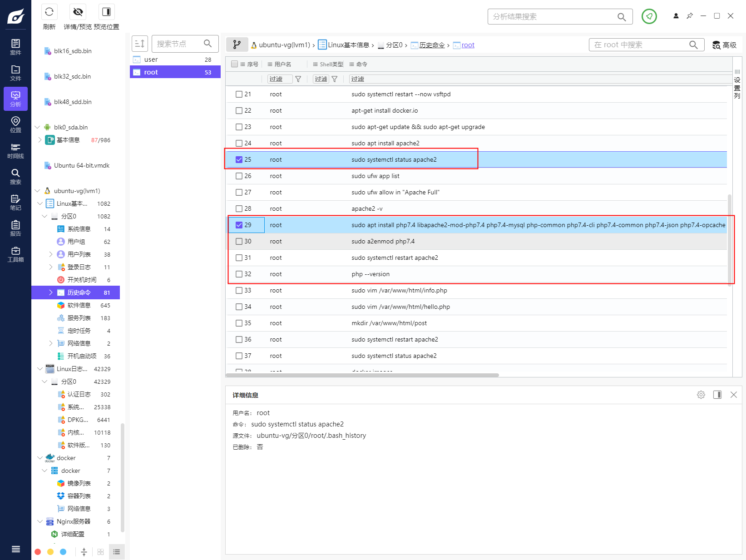Screen dimensions: 746x560
Task: Click the red color dot filter
Action: pos(38,552)
